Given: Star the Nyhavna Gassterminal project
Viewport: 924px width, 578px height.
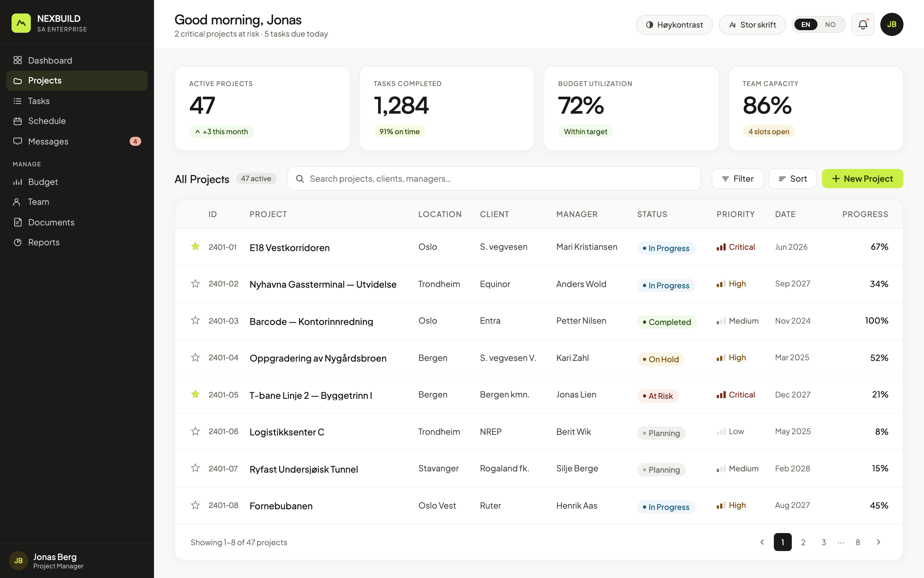Looking at the screenshot, I should coord(195,284).
